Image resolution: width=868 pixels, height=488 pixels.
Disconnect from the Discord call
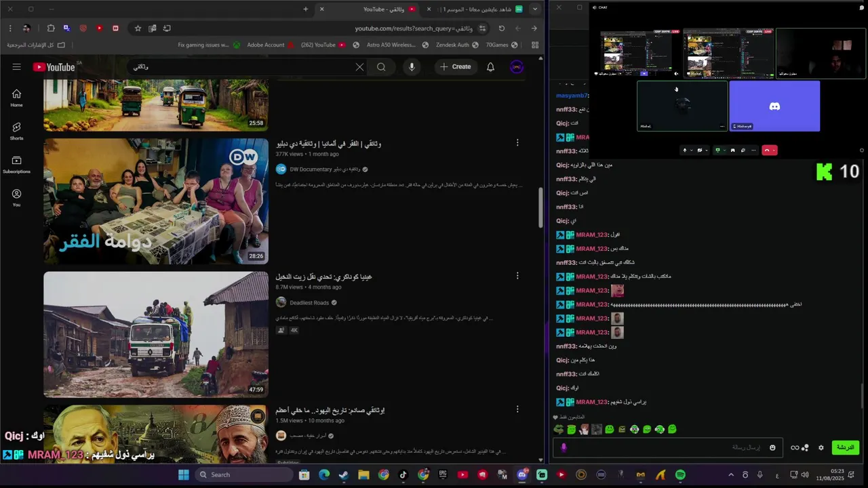[767, 150]
